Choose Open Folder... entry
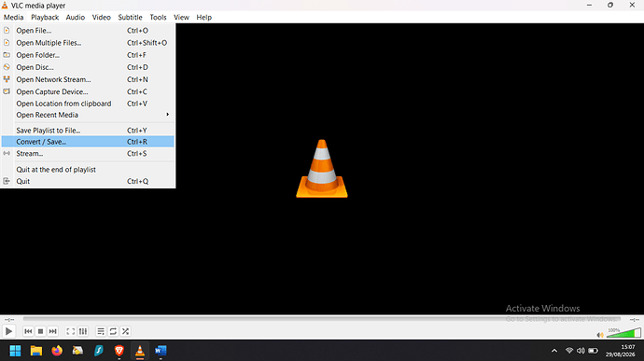Screen dimensions: 644x361 pos(88,55)
